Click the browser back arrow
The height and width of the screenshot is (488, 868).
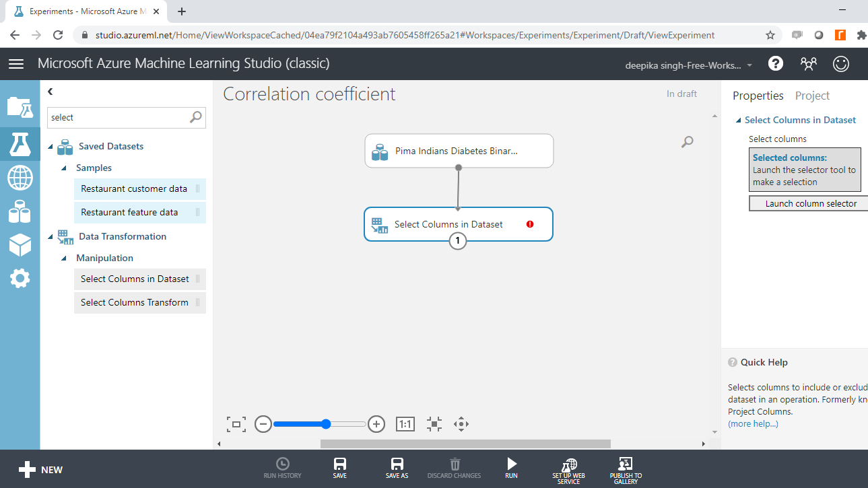click(15, 35)
